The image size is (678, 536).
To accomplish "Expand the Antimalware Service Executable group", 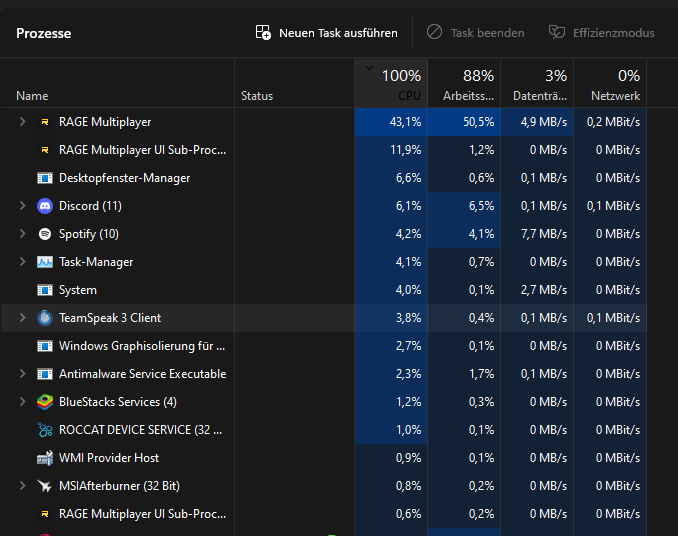I will tap(22, 374).
